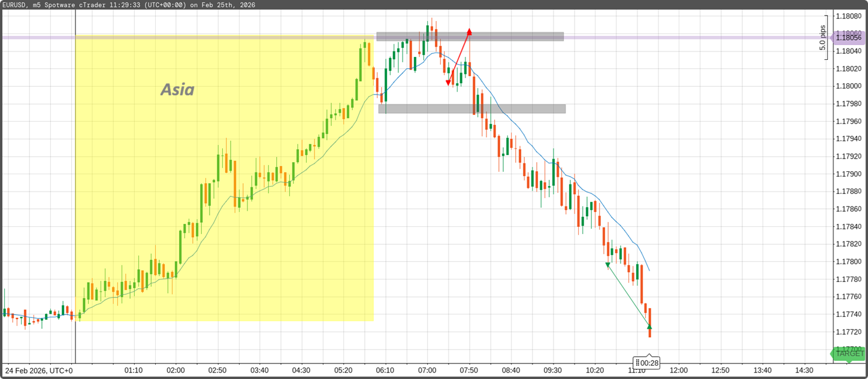Click the purple 1.18056 price label
Viewport: 868px width, 379px height.
click(850, 38)
